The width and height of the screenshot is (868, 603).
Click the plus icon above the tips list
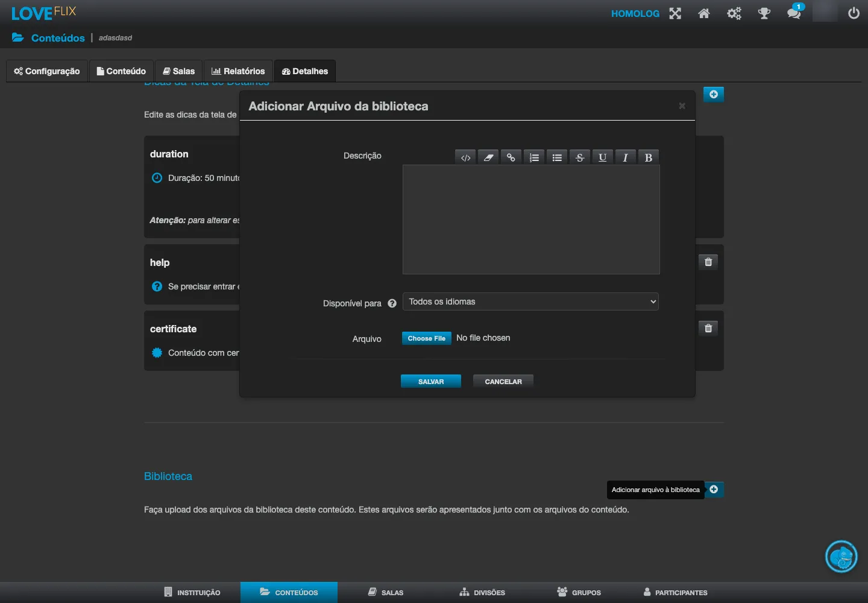(x=714, y=94)
